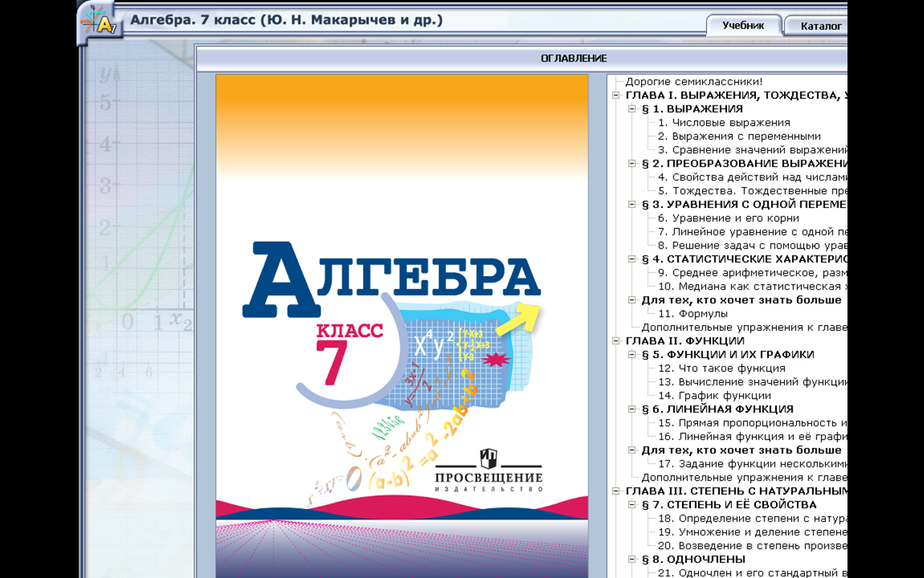Open 8. Решение задач с помощью уравнений
924x578 pixels.
pos(752,246)
